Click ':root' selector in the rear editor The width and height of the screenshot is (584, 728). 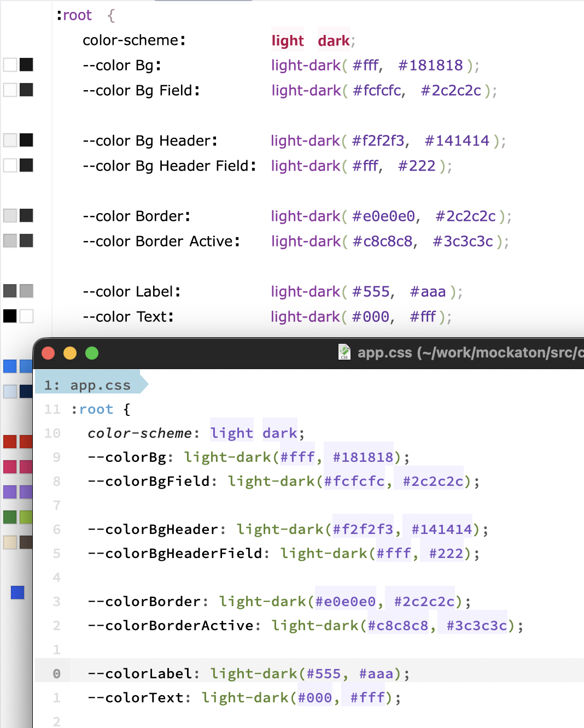(74, 15)
